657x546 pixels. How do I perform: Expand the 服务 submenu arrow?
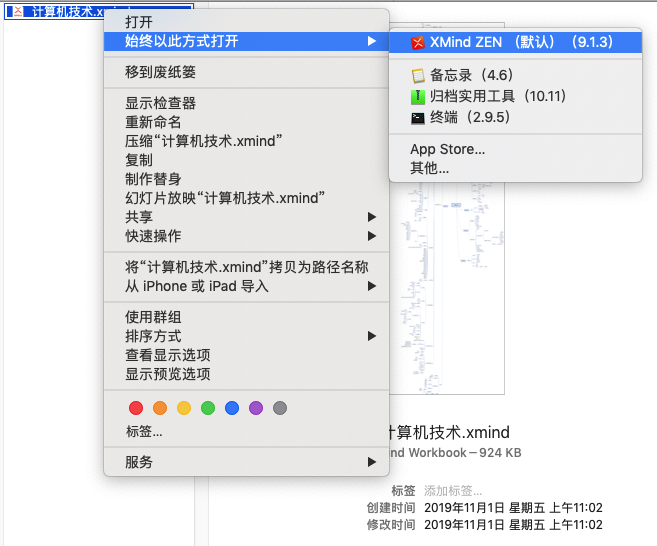click(371, 462)
